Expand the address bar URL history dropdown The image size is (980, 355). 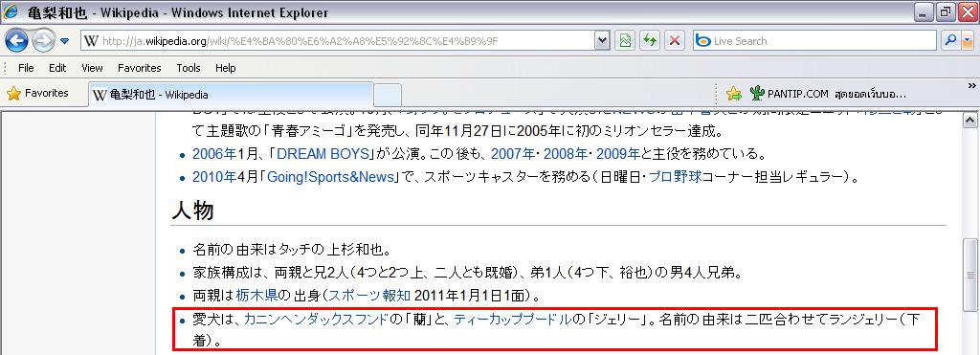click(602, 41)
